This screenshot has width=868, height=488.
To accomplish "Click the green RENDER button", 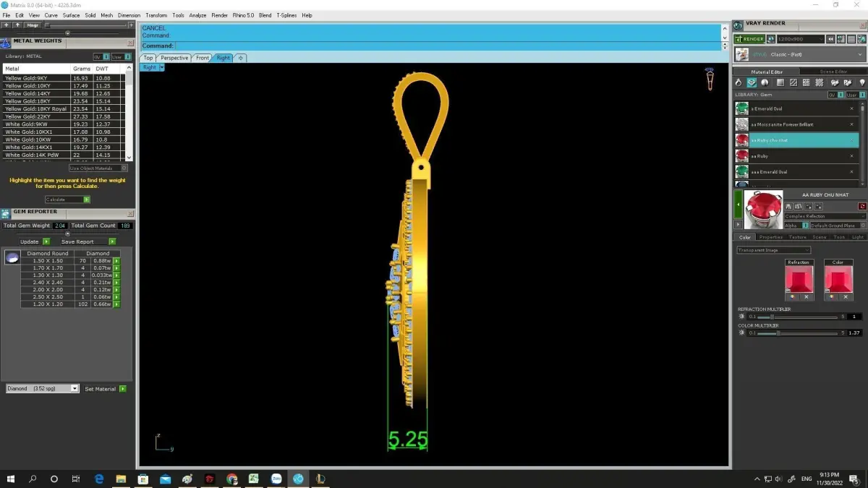I will pyautogui.click(x=749, y=39).
